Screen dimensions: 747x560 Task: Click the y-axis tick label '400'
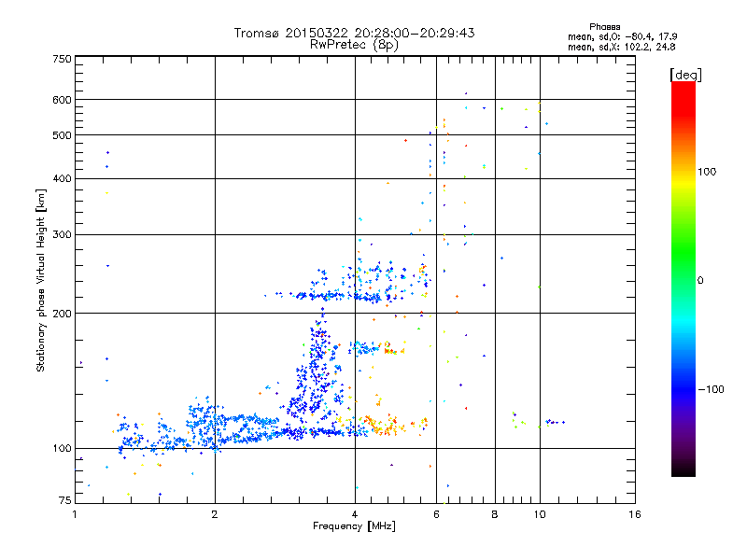pos(63,179)
